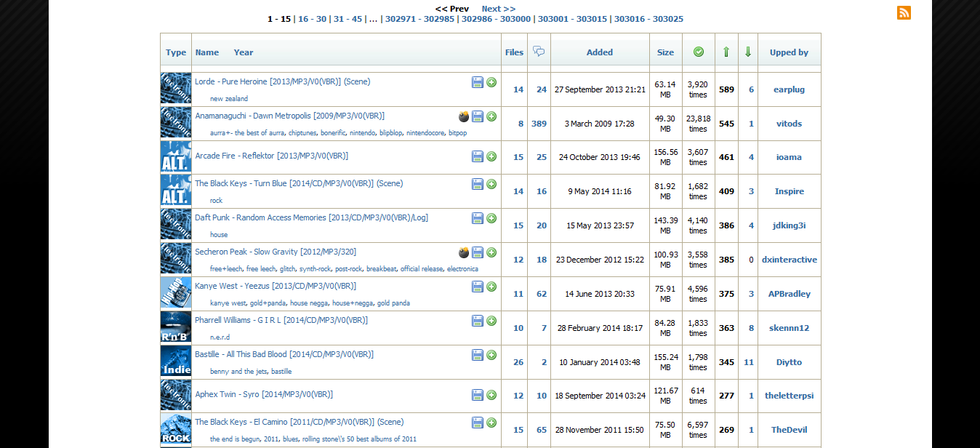Sort by the green checkmark snatched column
This screenshot has height=448, width=980.
coord(699,52)
